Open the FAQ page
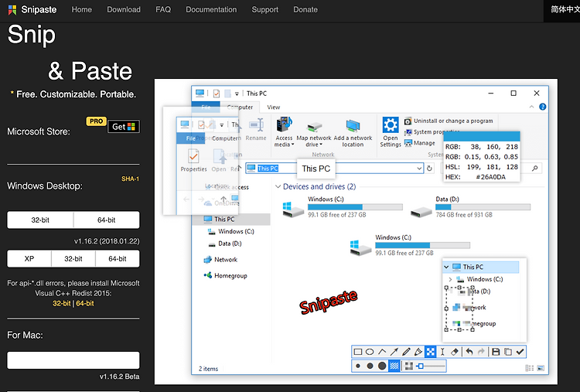Viewport: 580px width, 392px height. point(163,9)
